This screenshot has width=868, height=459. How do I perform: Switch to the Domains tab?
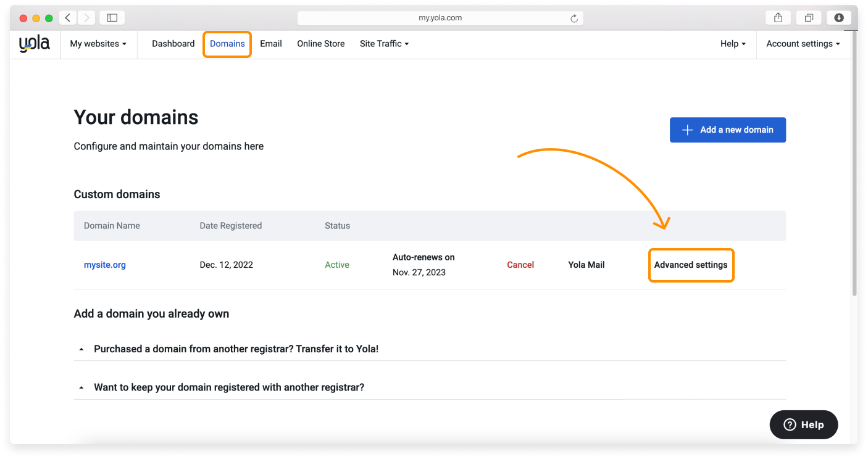[x=227, y=43]
